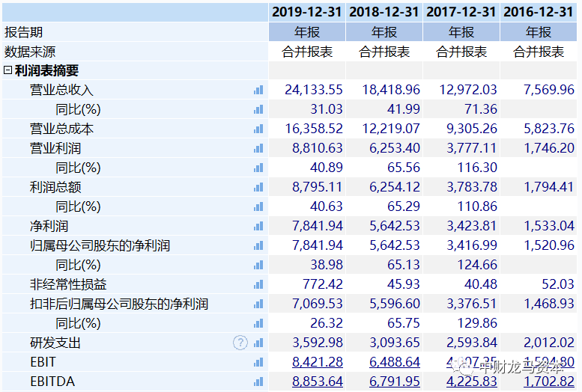Select the EBITDA row label

[x=52, y=382]
